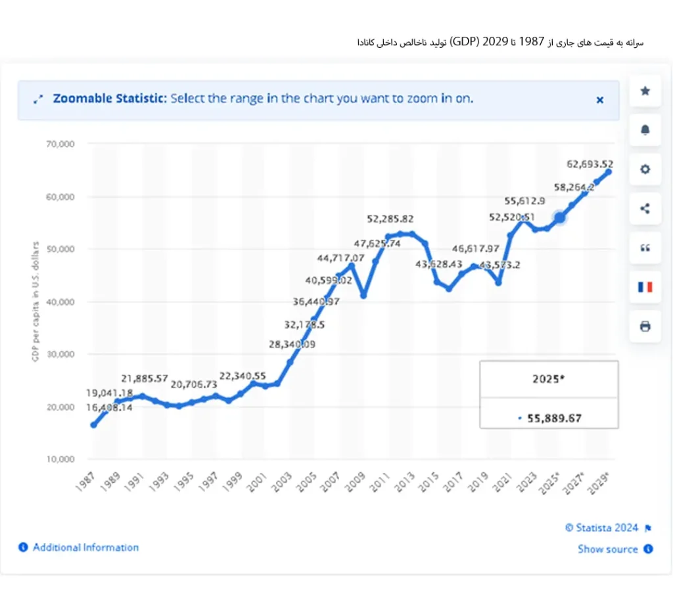Viewport: 673px width, 616px height.
Task: Click the Statista 2024 copyright link
Action: tap(601, 528)
